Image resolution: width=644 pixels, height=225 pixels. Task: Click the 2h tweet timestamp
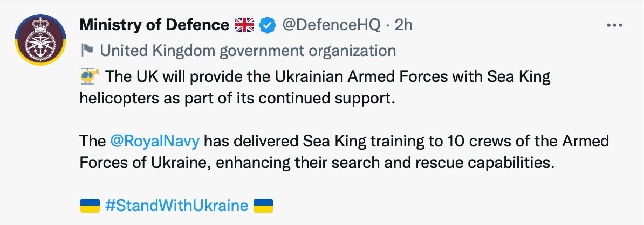pos(404,25)
